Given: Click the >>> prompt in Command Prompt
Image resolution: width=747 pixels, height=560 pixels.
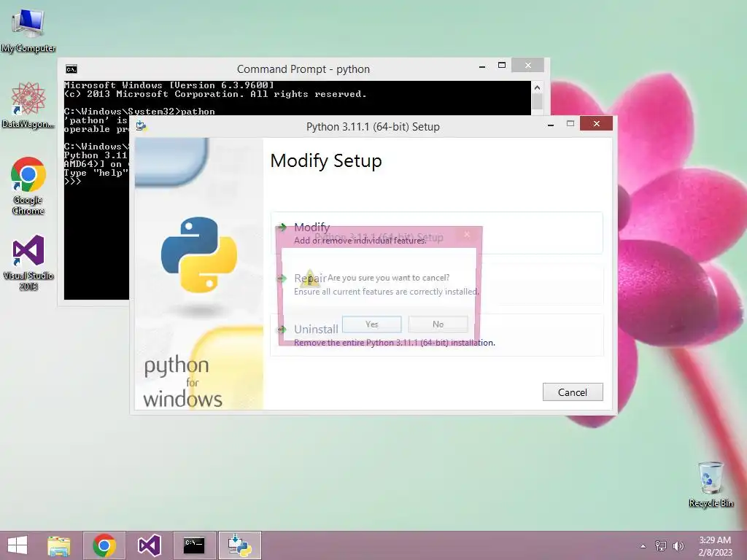Looking at the screenshot, I should (72, 182).
